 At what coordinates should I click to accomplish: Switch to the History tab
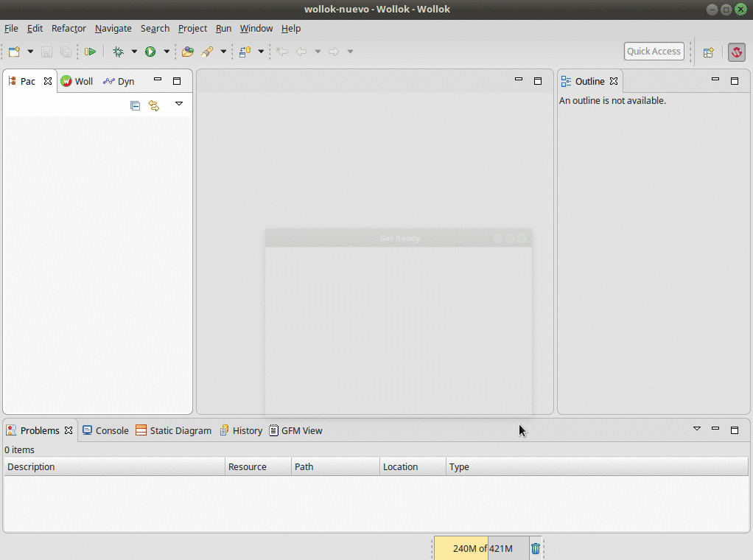241,431
